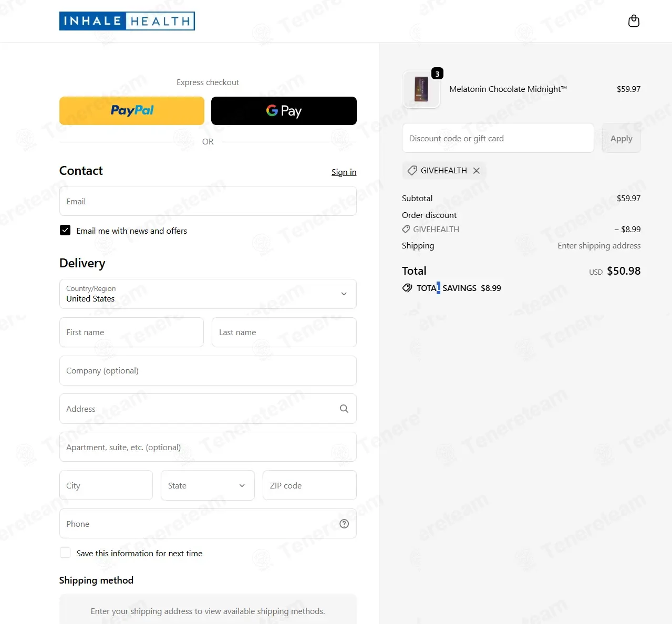This screenshot has height=624, width=672.
Task: Uncheck Email me with news and offers
Action: pos(65,230)
